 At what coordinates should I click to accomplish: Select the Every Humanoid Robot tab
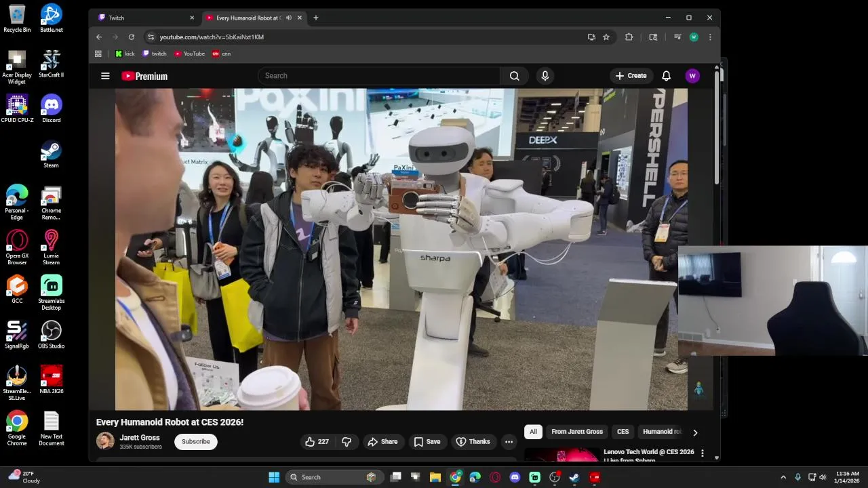coord(254,18)
